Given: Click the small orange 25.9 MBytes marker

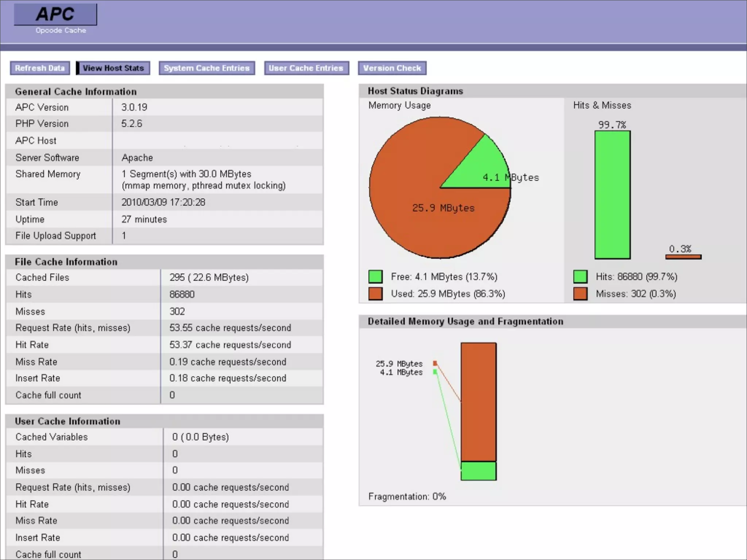Looking at the screenshot, I should click(435, 363).
